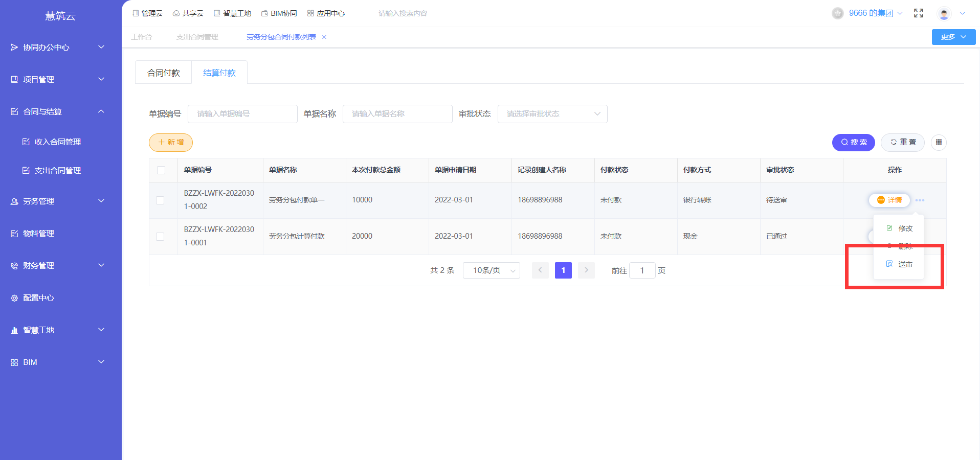Viewport: 980px width, 460px height.
Task: Open 支出合同管理 submenu item
Action: point(57,170)
